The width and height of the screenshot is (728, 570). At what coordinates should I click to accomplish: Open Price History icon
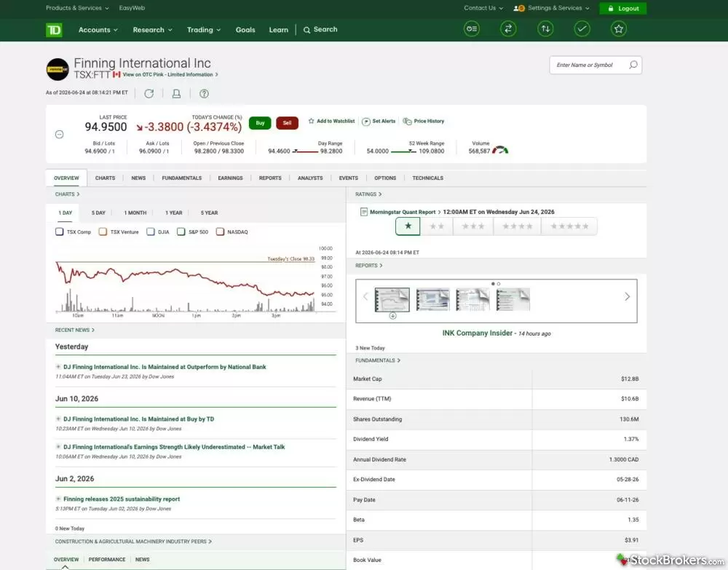coord(407,122)
